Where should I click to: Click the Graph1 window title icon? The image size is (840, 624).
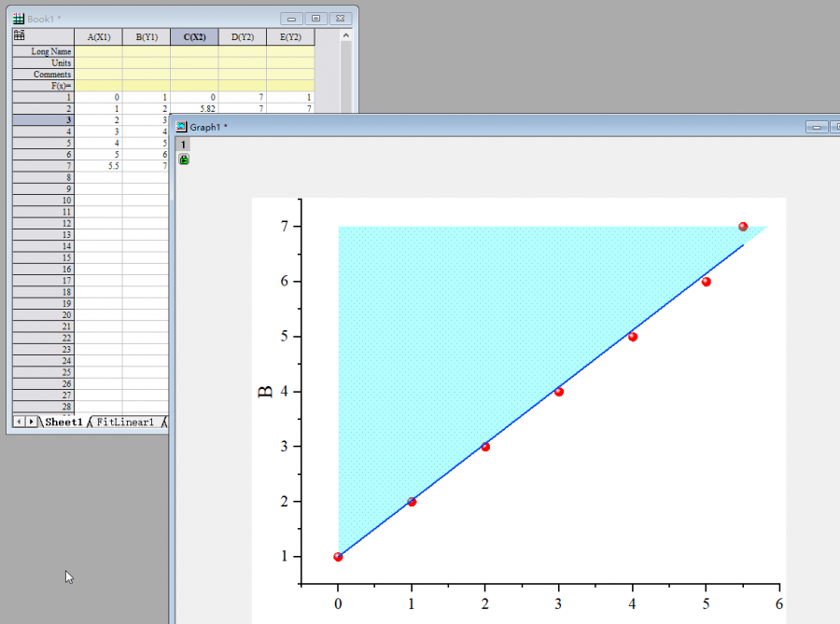point(181,126)
